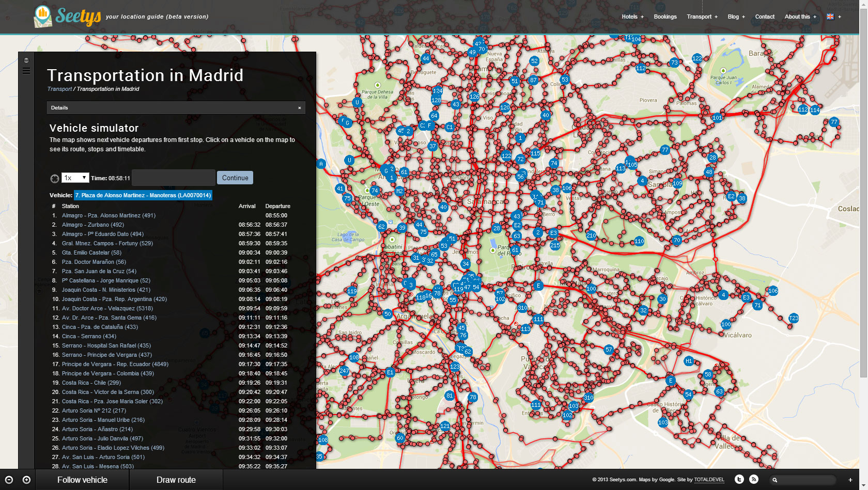Viewport: 868px width, 490px height.
Task: Select vehicle marker 210 on the map
Action: pos(591,235)
